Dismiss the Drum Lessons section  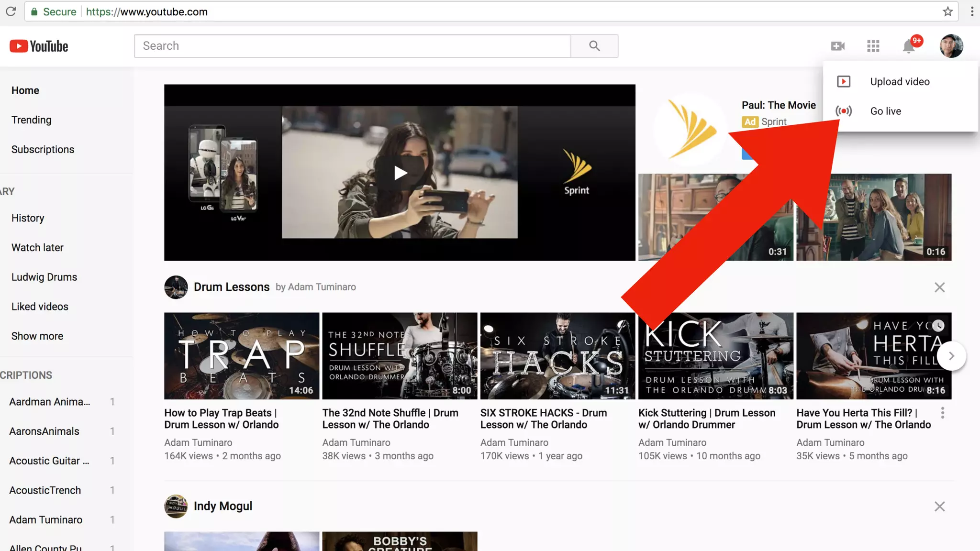point(939,287)
